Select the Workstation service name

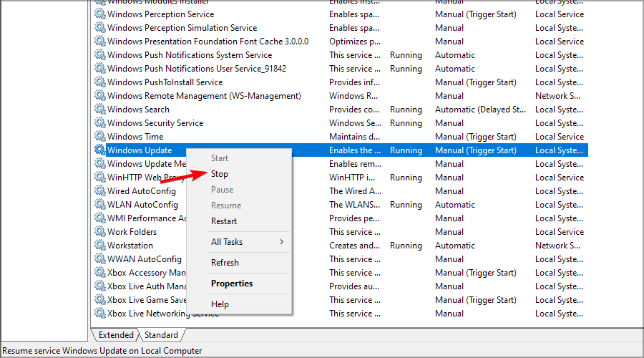[x=130, y=246]
